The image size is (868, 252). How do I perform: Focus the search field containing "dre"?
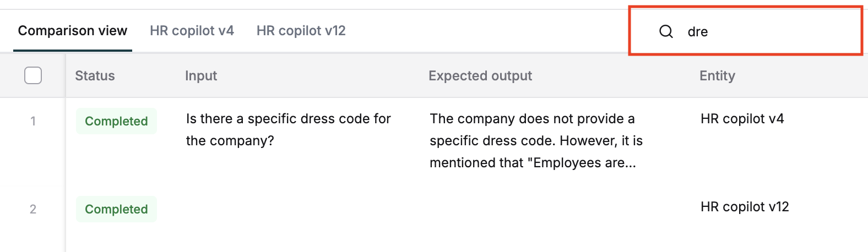point(746,31)
